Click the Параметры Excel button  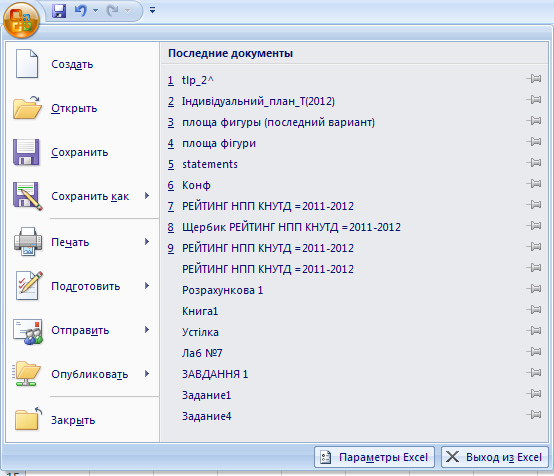click(x=374, y=457)
